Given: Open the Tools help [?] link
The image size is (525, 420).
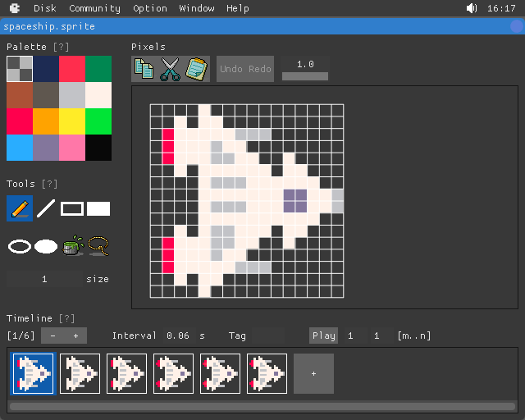Looking at the screenshot, I should pos(50,184).
